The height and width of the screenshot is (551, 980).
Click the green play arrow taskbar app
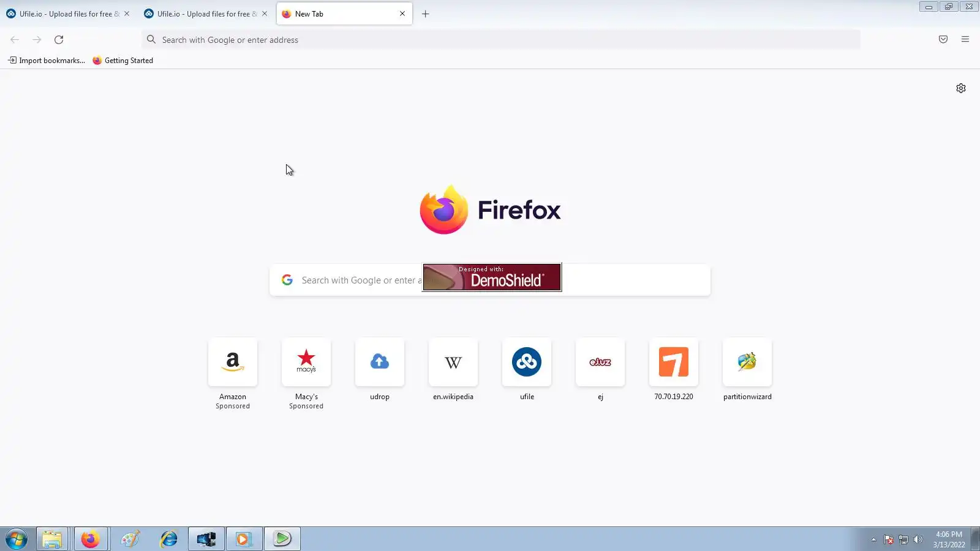click(282, 539)
